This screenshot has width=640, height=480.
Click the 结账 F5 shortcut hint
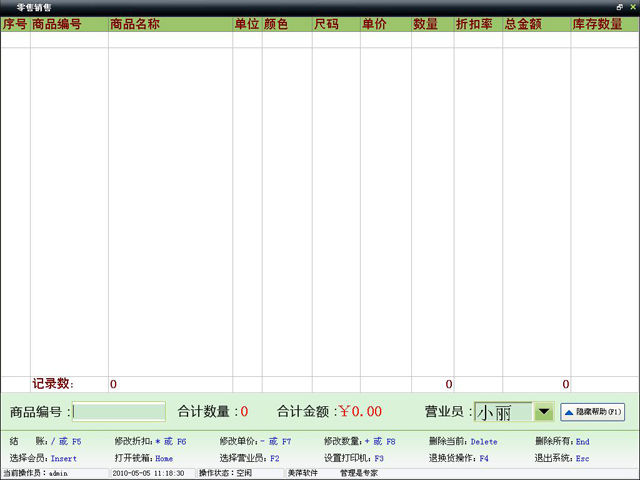tap(46, 441)
